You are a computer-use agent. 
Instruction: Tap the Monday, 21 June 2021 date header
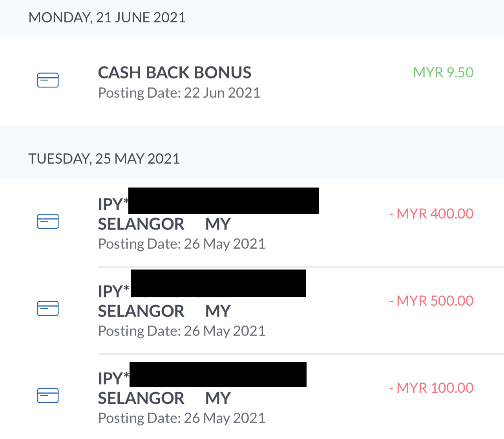coord(107,18)
